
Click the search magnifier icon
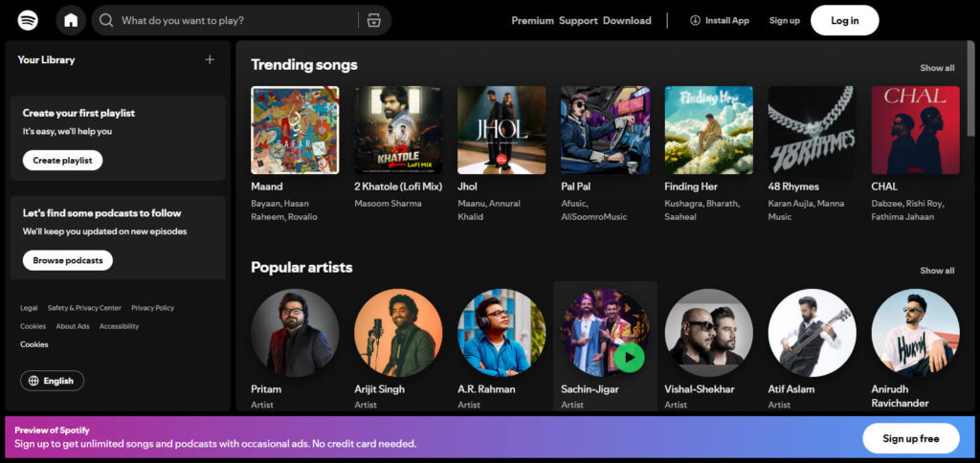tap(106, 21)
